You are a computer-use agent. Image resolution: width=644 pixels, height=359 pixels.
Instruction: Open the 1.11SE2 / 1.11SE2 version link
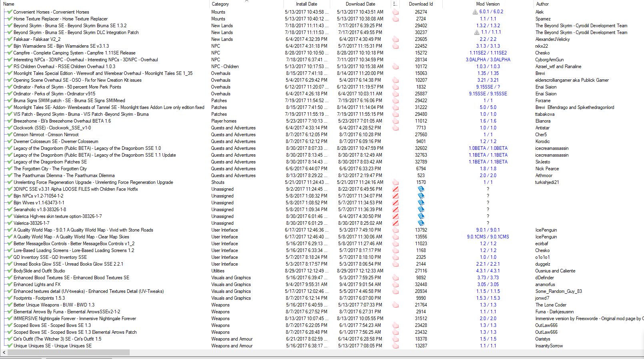(x=488, y=53)
